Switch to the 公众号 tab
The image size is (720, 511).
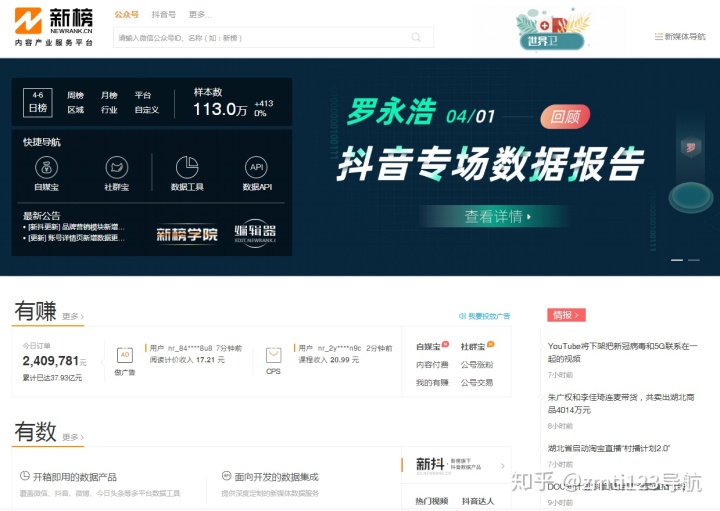pyautogui.click(x=126, y=15)
